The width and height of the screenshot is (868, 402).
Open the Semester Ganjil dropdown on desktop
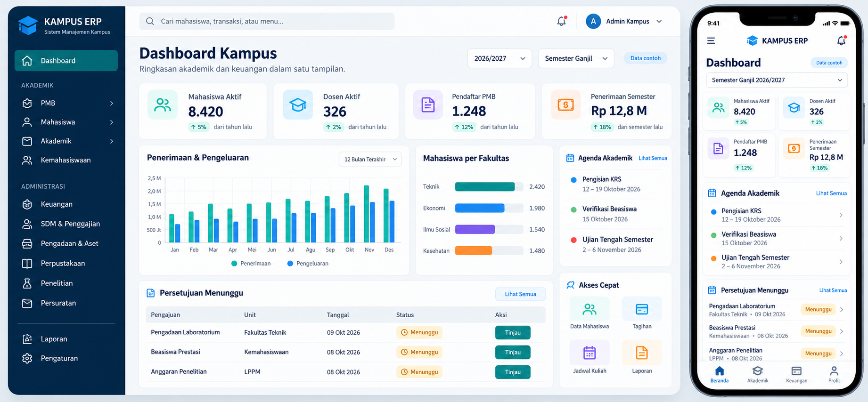point(576,58)
